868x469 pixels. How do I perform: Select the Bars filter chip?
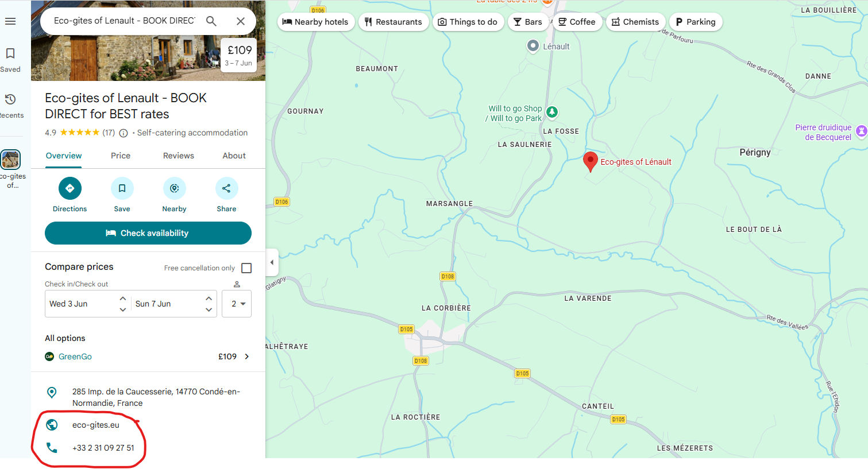click(x=528, y=22)
